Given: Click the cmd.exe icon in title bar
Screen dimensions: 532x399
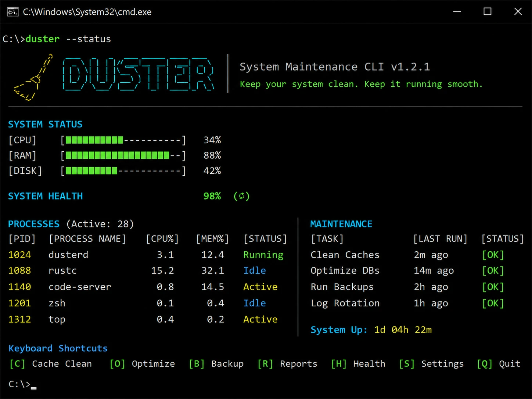Looking at the screenshot, I should click(12, 12).
